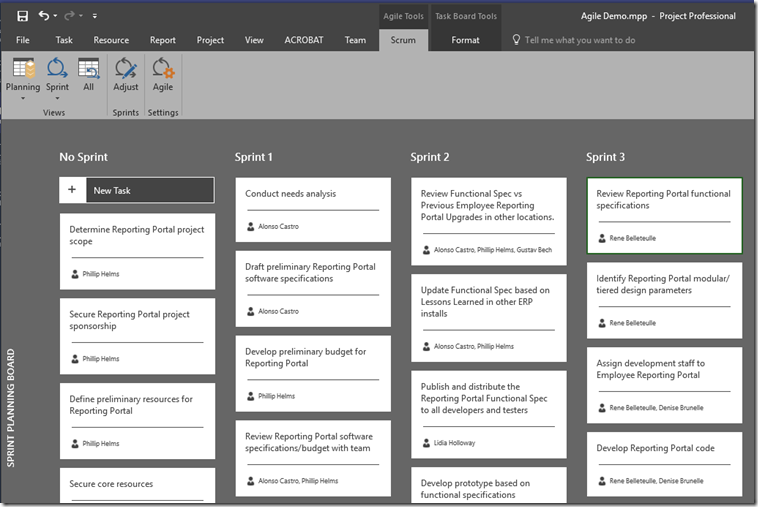Expand the Undo history dropdown arrow
Image resolution: width=758 pixels, height=507 pixels.
click(55, 17)
